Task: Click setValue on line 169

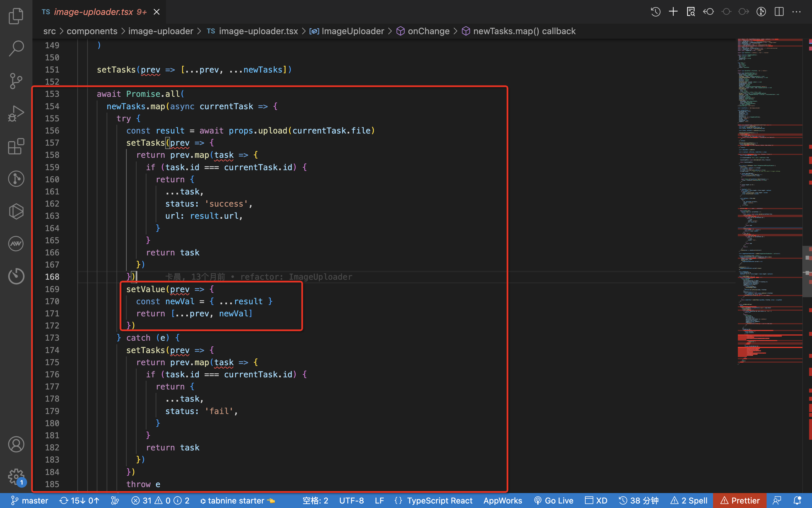Action: [x=145, y=289]
